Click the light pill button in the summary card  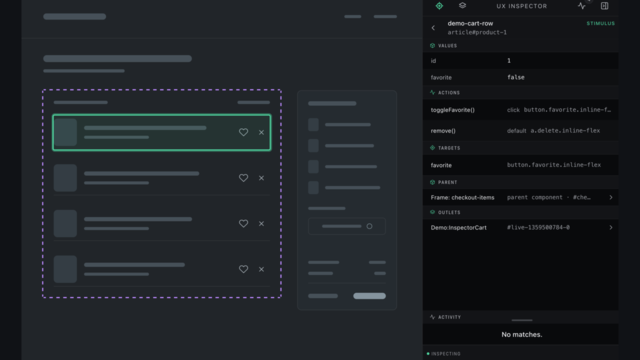[x=369, y=296]
